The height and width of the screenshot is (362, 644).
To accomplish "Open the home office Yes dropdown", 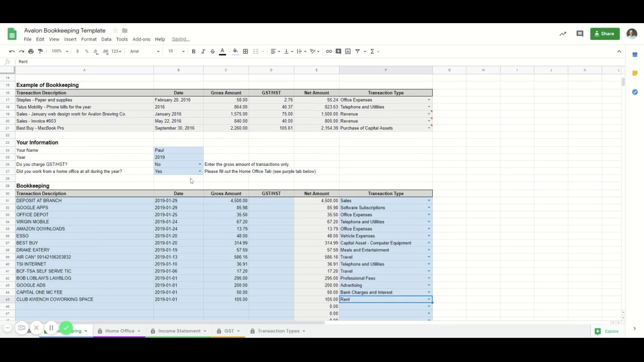I will point(200,171).
